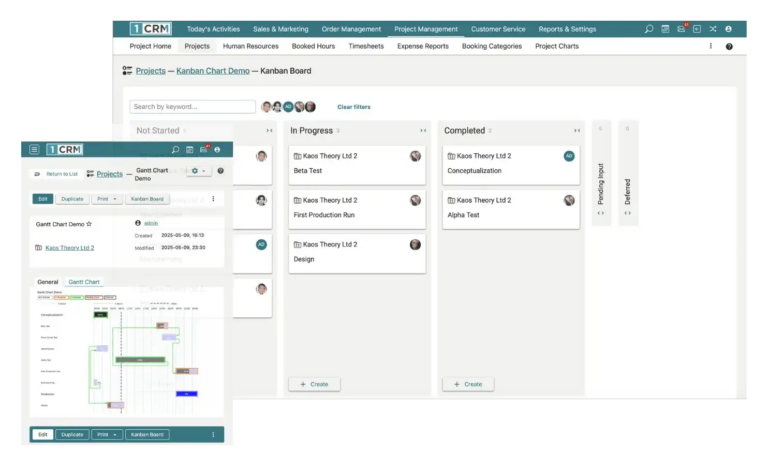768x466 pixels.
Task: Click assignee avatar on Beta Test card
Action: click(415, 156)
